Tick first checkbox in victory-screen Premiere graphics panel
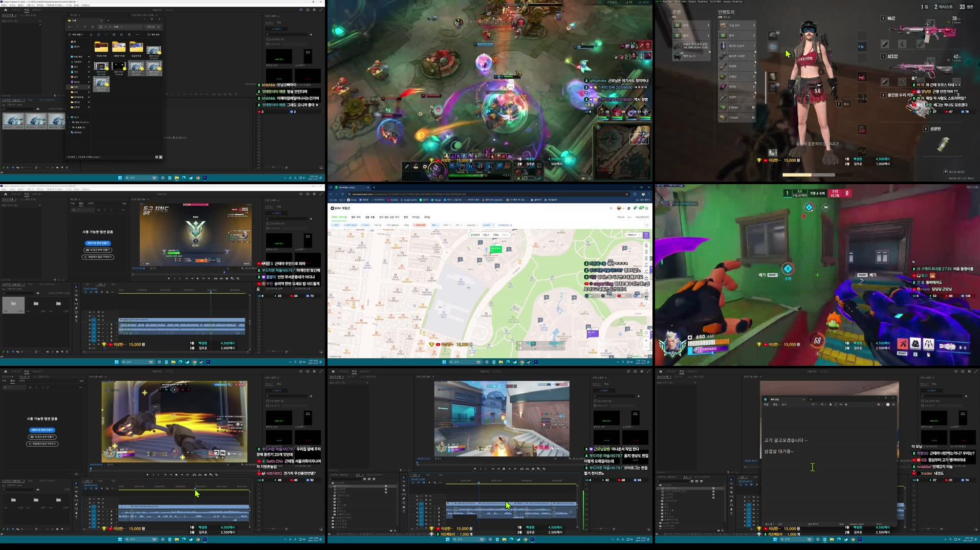This screenshot has width=980, height=550. [x=268, y=224]
